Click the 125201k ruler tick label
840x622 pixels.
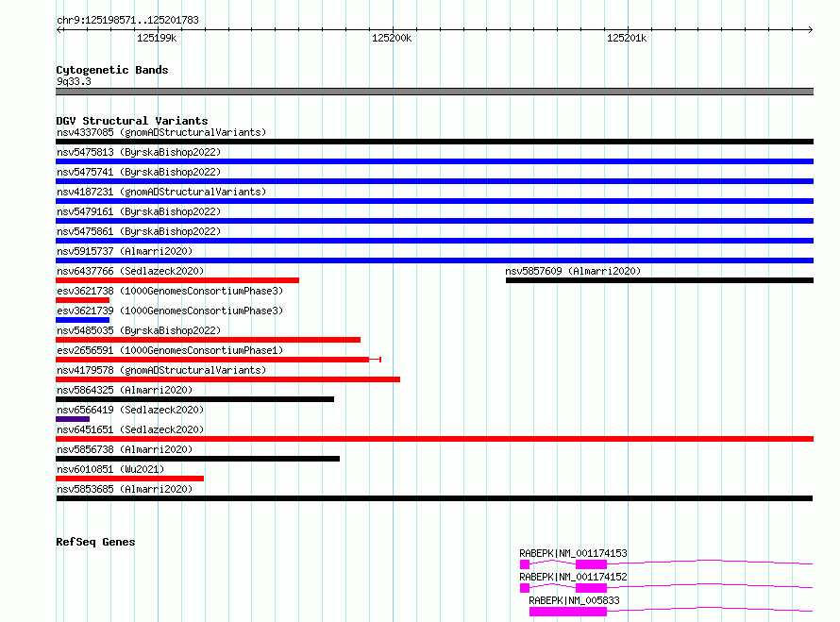click(x=627, y=38)
